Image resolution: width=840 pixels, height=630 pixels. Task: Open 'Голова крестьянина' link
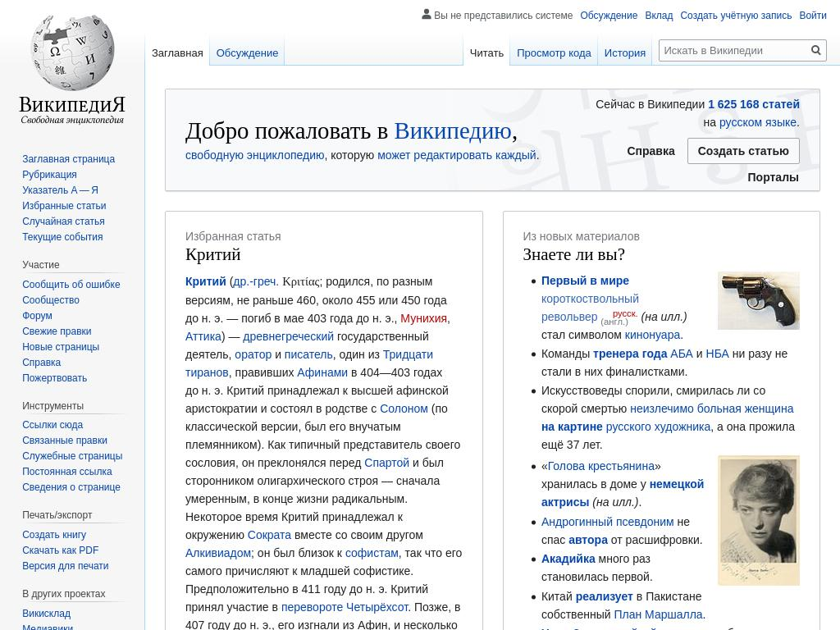(x=601, y=466)
